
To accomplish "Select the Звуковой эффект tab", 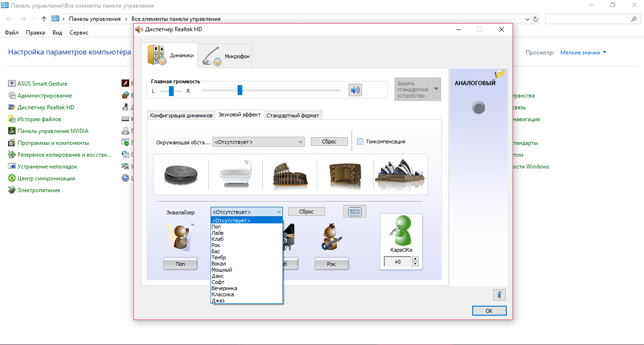I will 239,115.
